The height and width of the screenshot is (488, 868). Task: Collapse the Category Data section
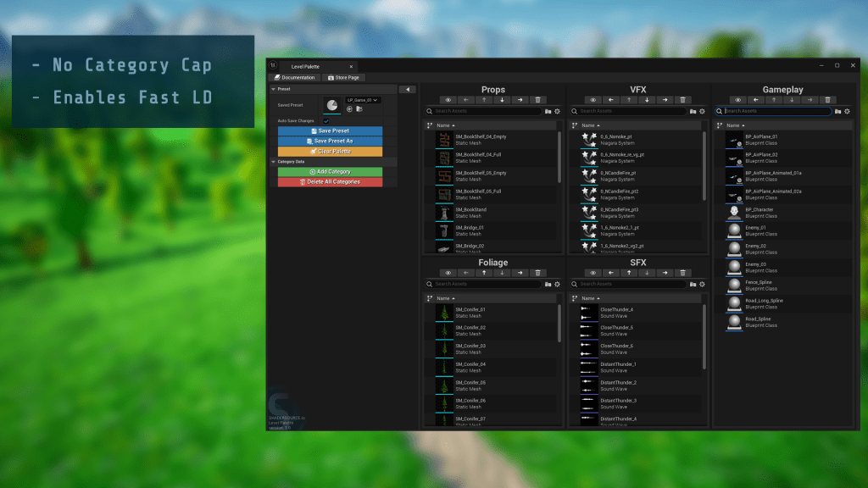[273, 161]
